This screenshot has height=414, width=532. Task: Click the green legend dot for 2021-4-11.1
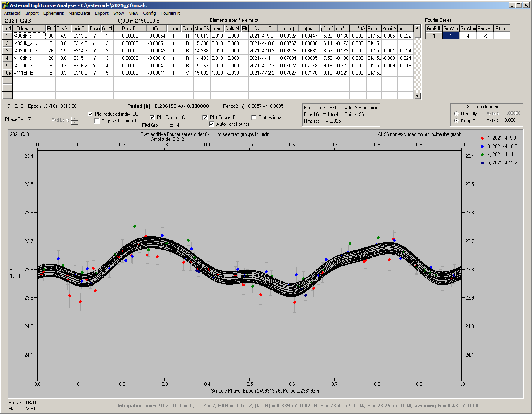pos(482,155)
